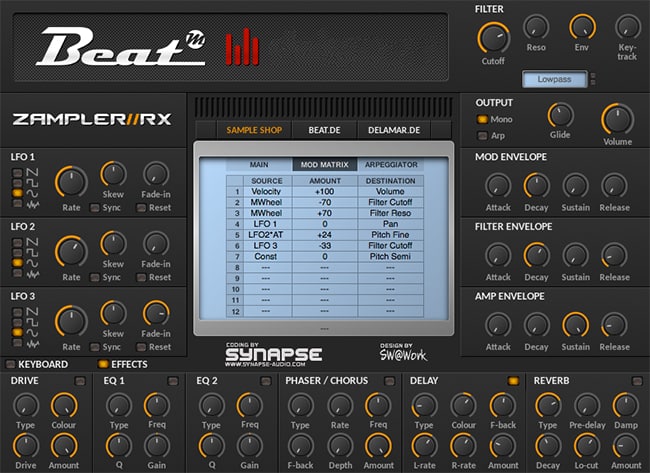Click the Glide knob
This screenshot has width=650, height=473.
tap(560, 115)
